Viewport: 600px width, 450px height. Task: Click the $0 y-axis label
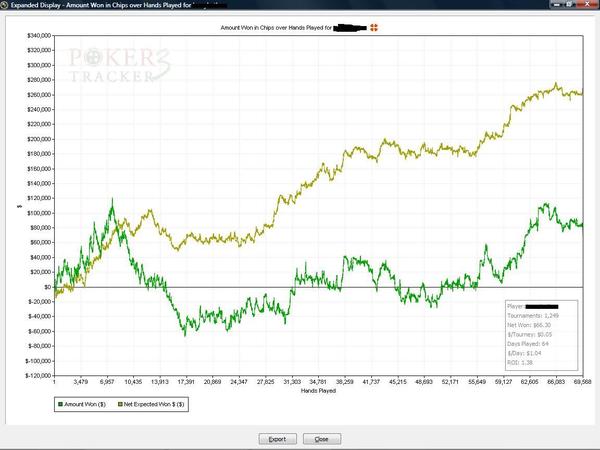tap(47, 287)
